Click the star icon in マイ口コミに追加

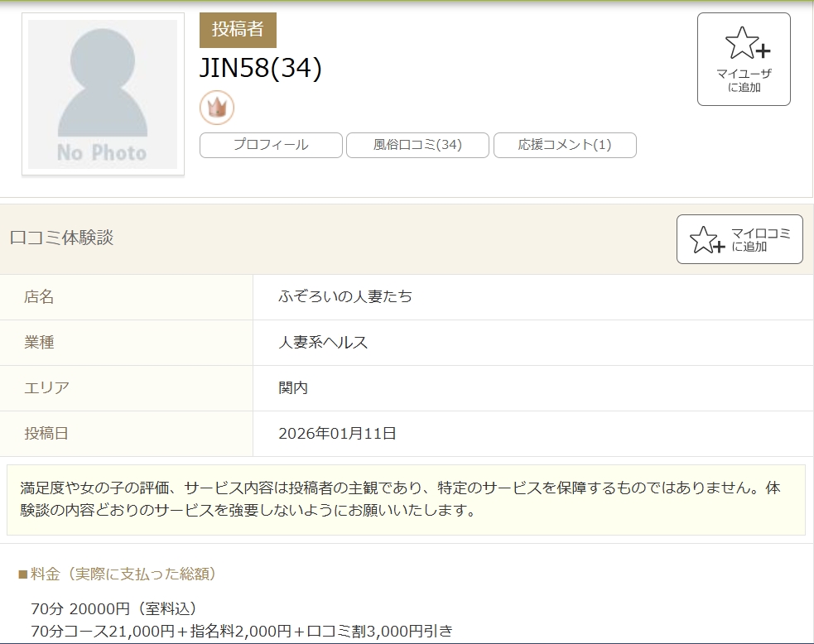coord(706,240)
